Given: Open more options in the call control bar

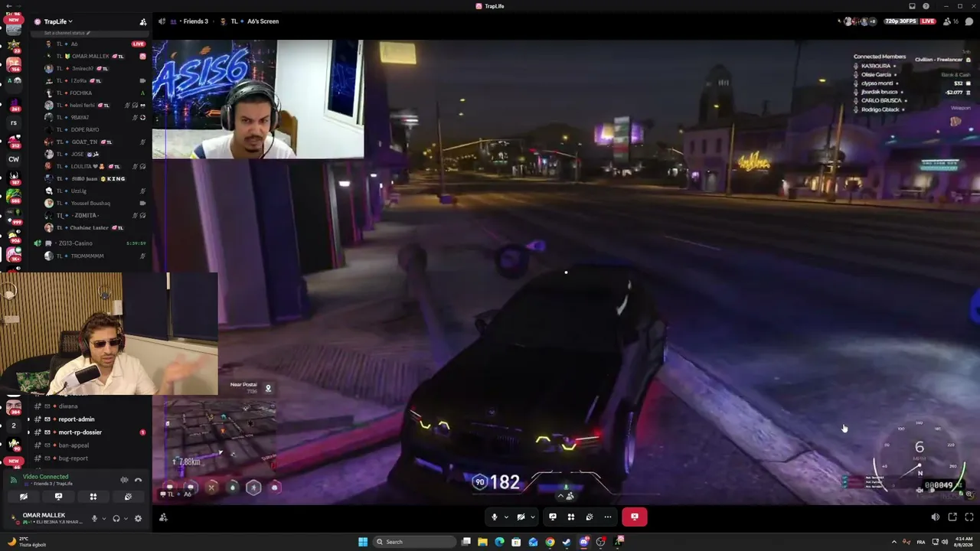Looking at the screenshot, I should click(x=608, y=517).
